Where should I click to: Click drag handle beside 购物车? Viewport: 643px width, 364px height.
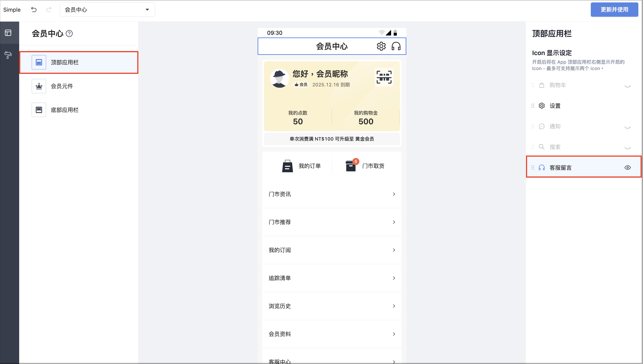point(533,85)
